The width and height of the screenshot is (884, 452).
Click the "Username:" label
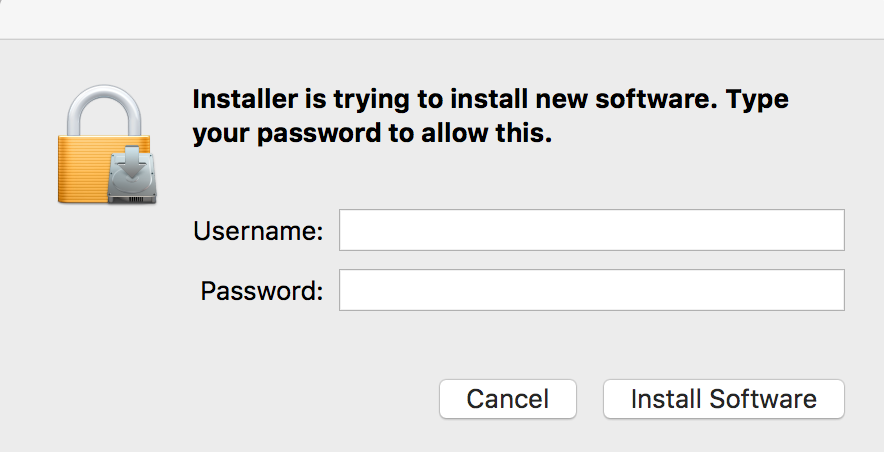click(x=258, y=231)
